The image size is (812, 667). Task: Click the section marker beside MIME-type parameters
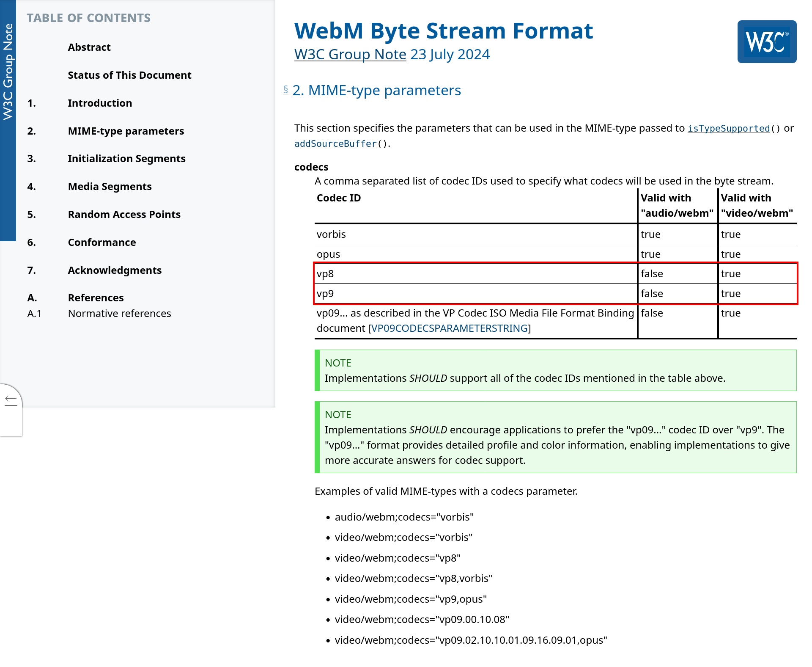pos(286,90)
